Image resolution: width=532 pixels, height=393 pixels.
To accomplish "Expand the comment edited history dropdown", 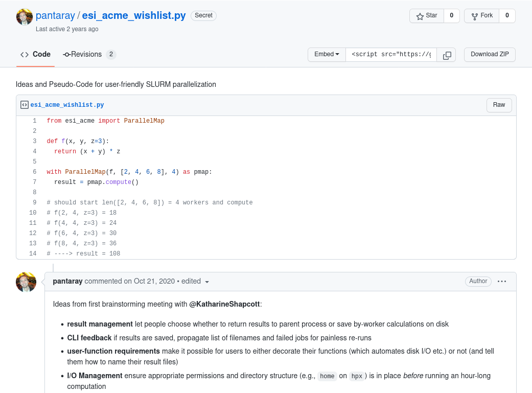I will [207, 282].
